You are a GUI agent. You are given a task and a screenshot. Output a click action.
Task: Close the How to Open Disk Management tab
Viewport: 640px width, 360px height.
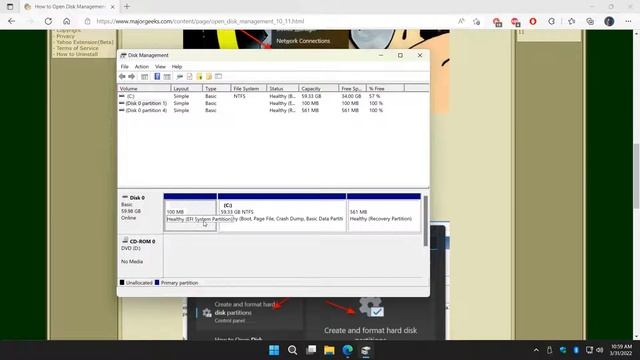point(113,7)
